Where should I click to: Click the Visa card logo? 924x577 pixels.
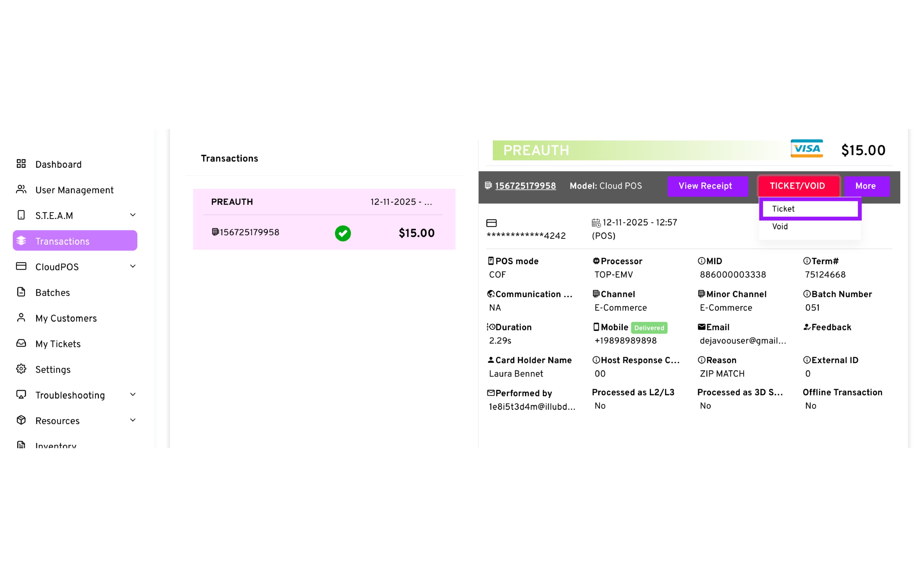tap(806, 149)
